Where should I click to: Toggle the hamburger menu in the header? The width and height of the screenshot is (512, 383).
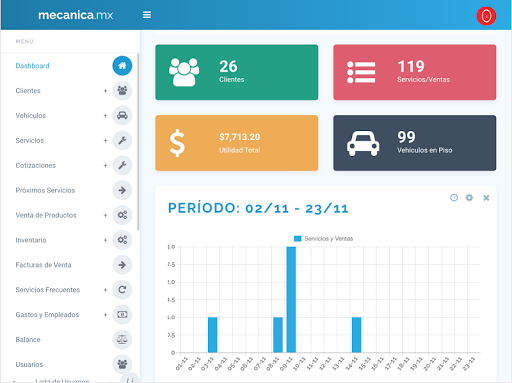(147, 15)
